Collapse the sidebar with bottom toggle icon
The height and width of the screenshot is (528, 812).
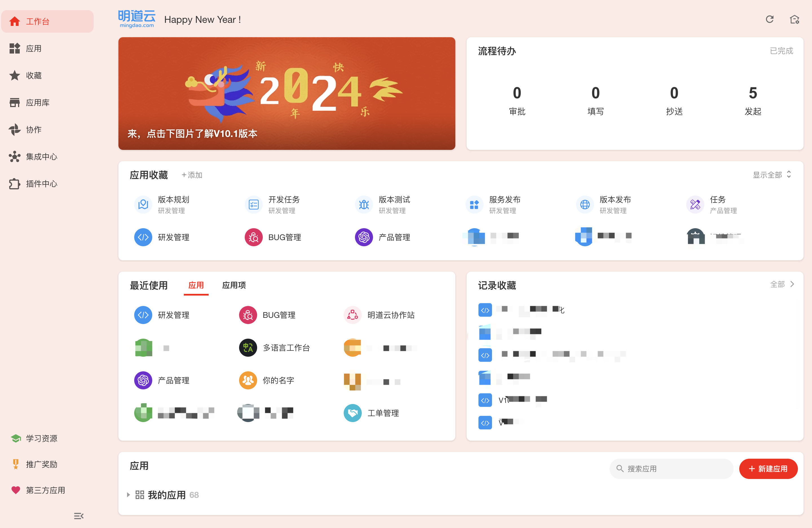tap(78, 516)
